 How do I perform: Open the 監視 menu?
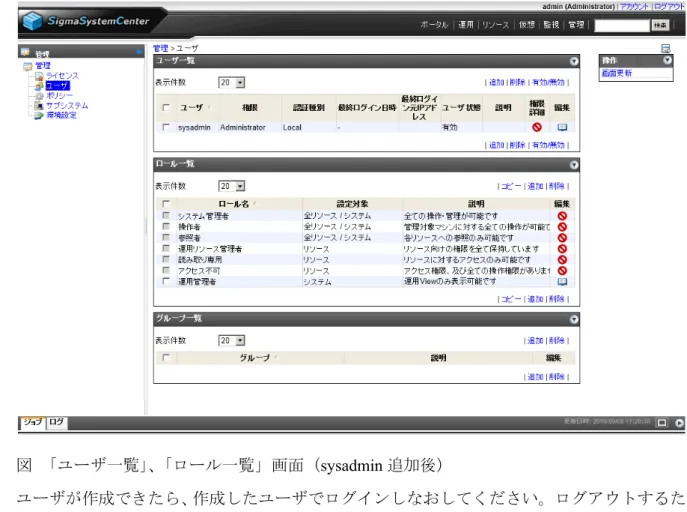coord(551,25)
